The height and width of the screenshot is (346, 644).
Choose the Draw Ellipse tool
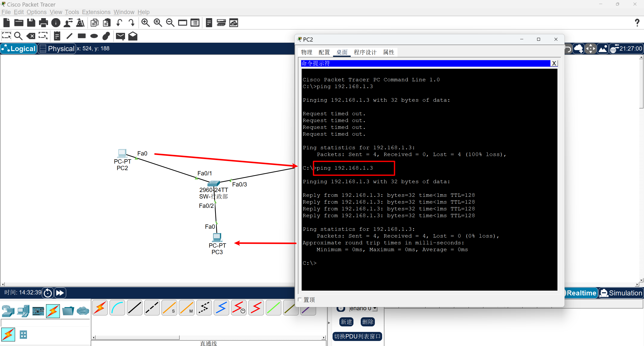coord(94,36)
